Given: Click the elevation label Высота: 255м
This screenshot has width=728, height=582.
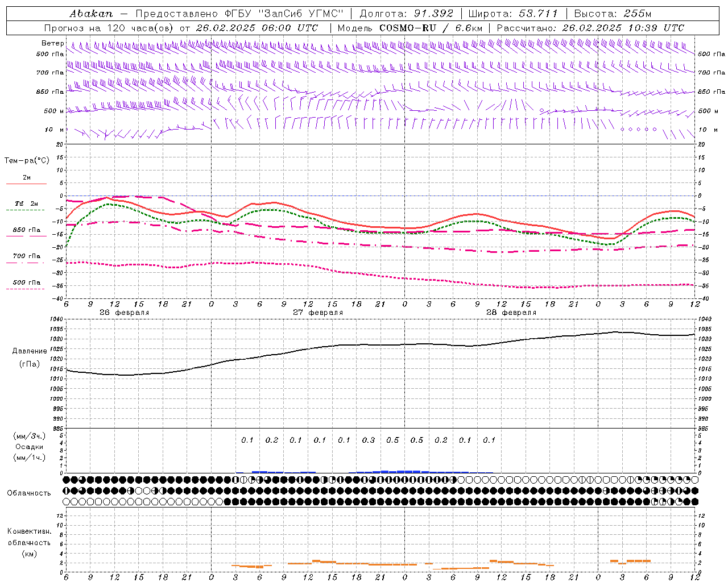Looking at the screenshot, I should pos(613,14).
